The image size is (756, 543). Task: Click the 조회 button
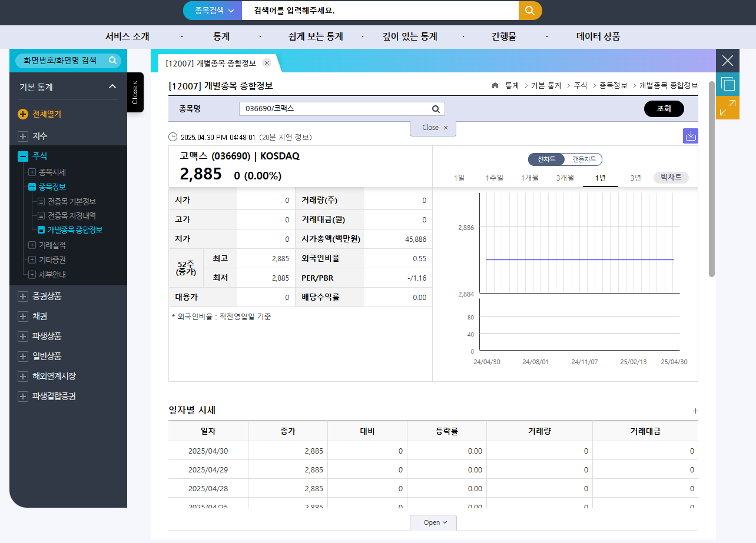click(664, 109)
